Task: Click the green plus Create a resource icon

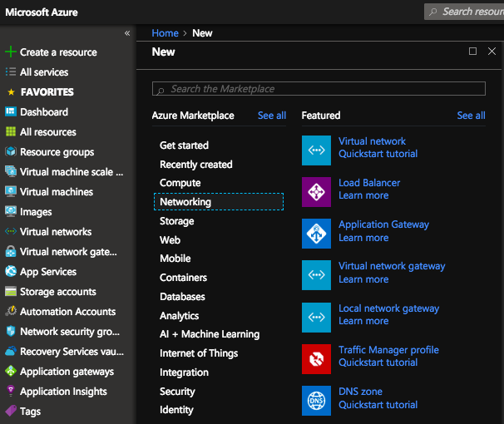Action: [11, 52]
